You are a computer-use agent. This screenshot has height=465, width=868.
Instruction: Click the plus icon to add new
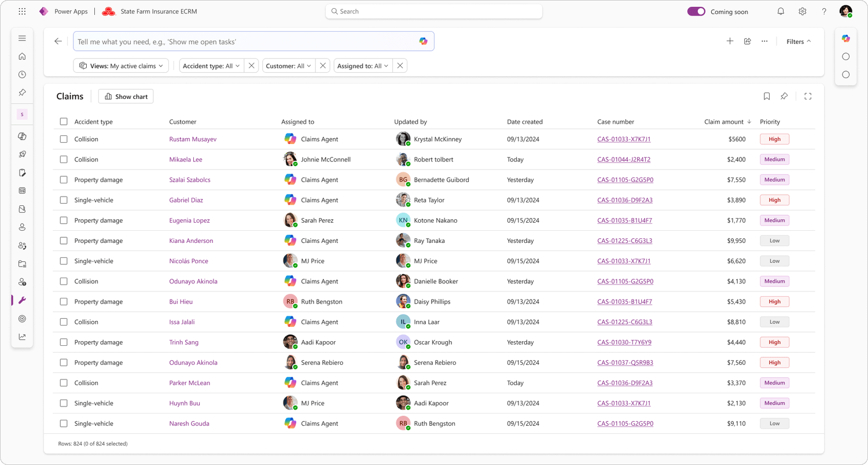click(730, 41)
